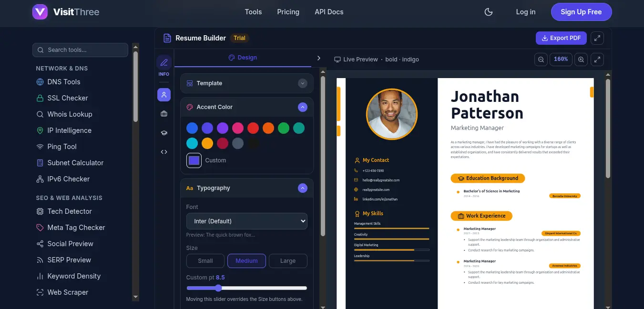Image resolution: width=644 pixels, height=309 pixels.
Task: Open the education graduation cap icon
Action: [x=164, y=133]
